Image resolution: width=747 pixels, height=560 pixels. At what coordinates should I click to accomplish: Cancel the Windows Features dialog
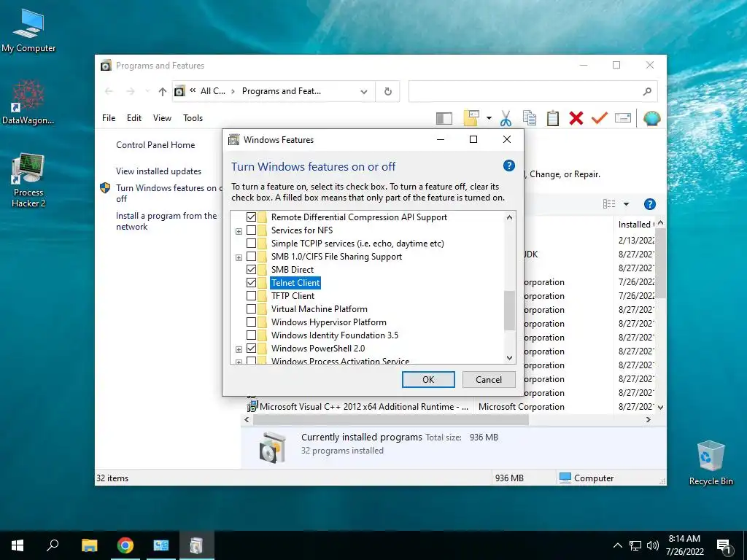coord(489,379)
